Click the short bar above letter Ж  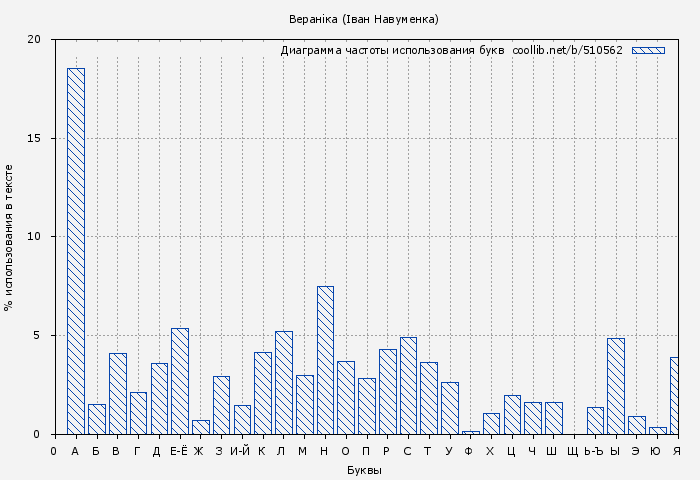[201, 427]
